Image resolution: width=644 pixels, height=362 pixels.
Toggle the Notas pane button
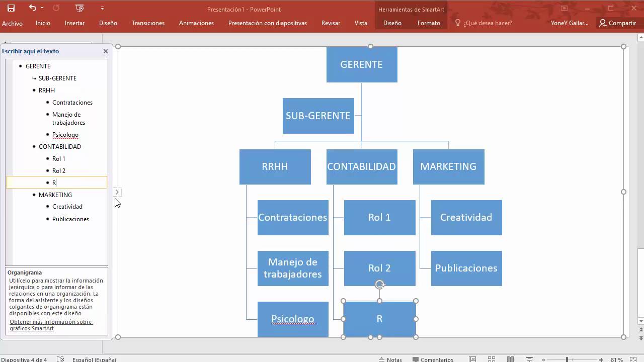[x=390, y=359]
